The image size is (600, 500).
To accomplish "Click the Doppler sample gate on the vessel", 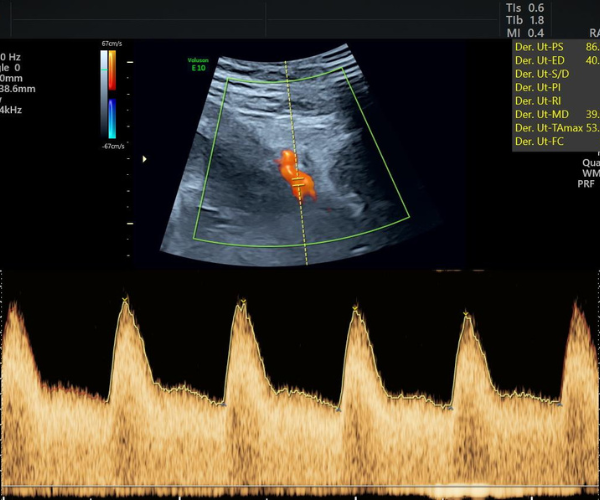I will point(298,182).
